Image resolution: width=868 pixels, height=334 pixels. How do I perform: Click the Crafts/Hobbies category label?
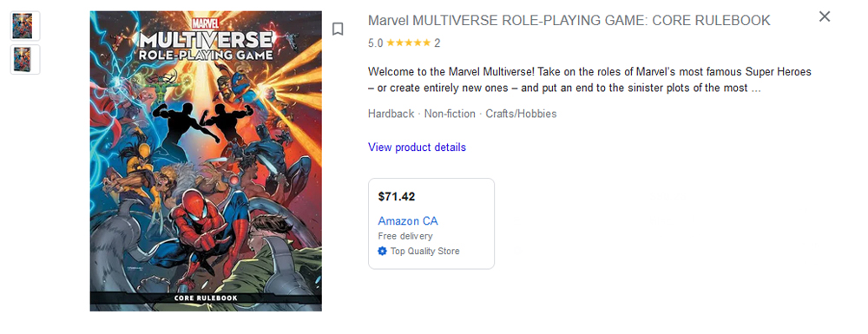(521, 114)
